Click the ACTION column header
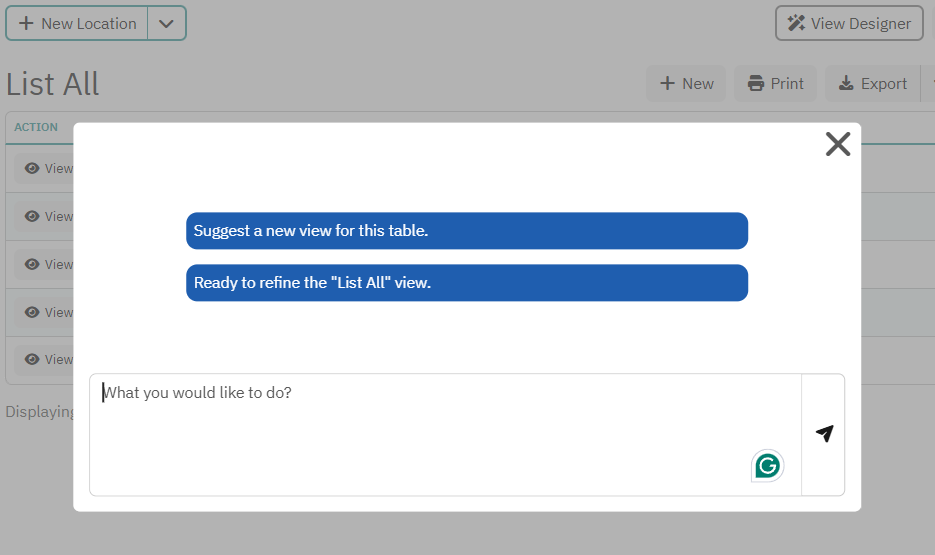Image resolution: width=935 pixels, height=555 pixels. tap(36, 127)
